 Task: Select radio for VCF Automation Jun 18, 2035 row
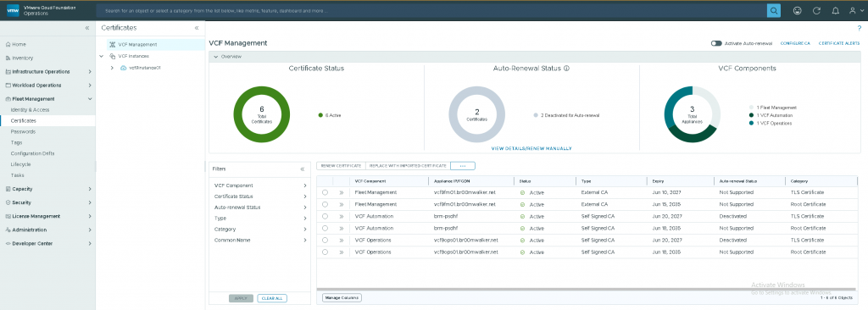pos(325,228)
